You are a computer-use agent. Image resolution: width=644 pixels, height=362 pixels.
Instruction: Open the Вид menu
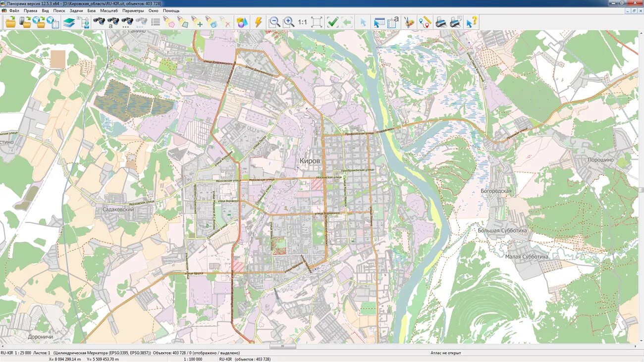pos(45,10)
